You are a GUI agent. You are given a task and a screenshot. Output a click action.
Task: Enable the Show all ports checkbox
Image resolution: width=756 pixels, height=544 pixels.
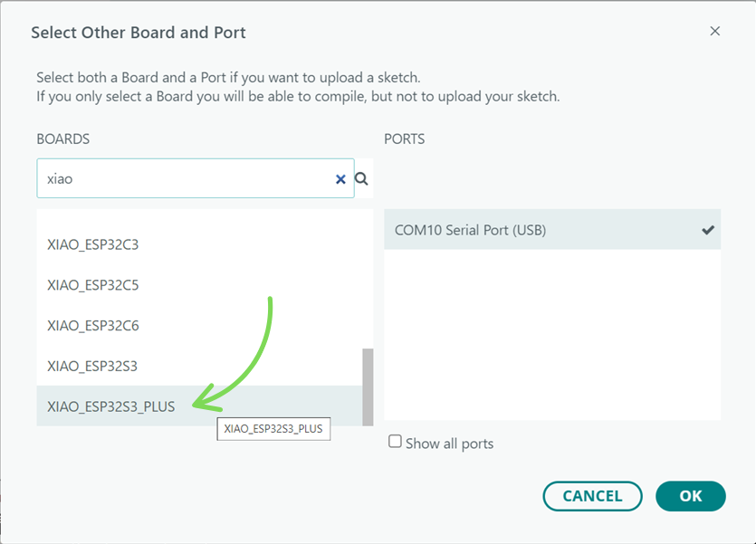click(395, 442)
